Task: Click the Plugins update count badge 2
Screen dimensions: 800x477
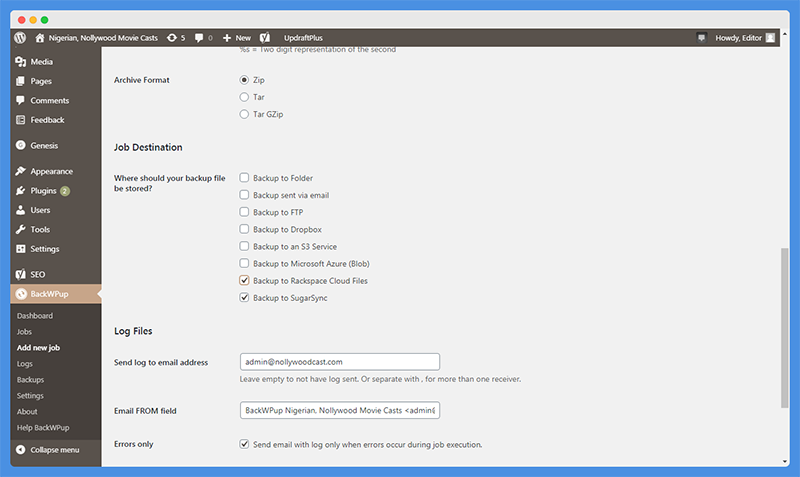Action: point(65,191)
